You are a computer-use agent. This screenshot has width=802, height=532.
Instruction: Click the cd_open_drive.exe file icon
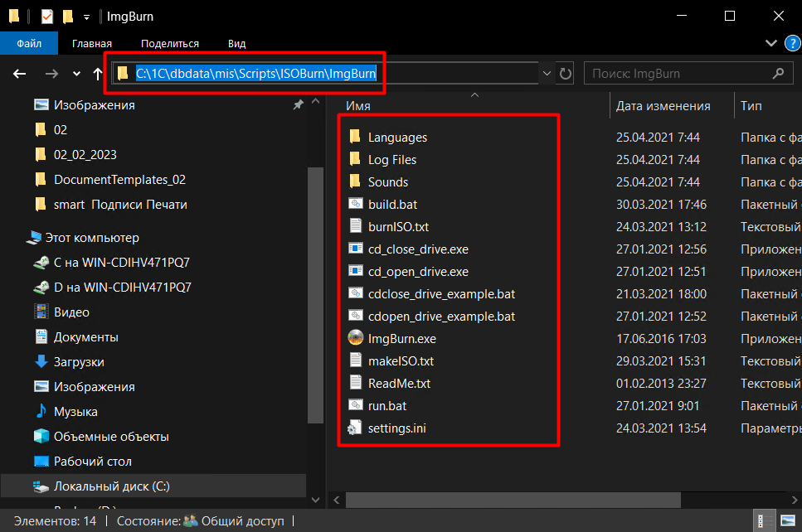(x=355, y=271)
